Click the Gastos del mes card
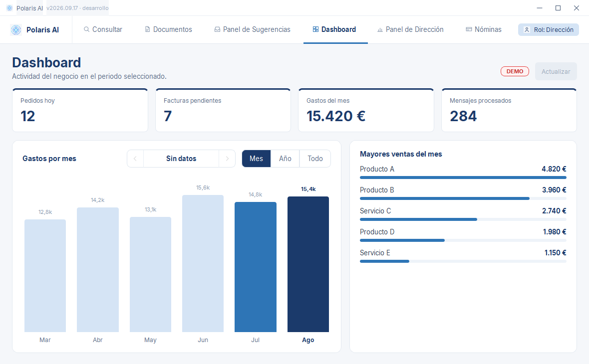 coord(366,110)
